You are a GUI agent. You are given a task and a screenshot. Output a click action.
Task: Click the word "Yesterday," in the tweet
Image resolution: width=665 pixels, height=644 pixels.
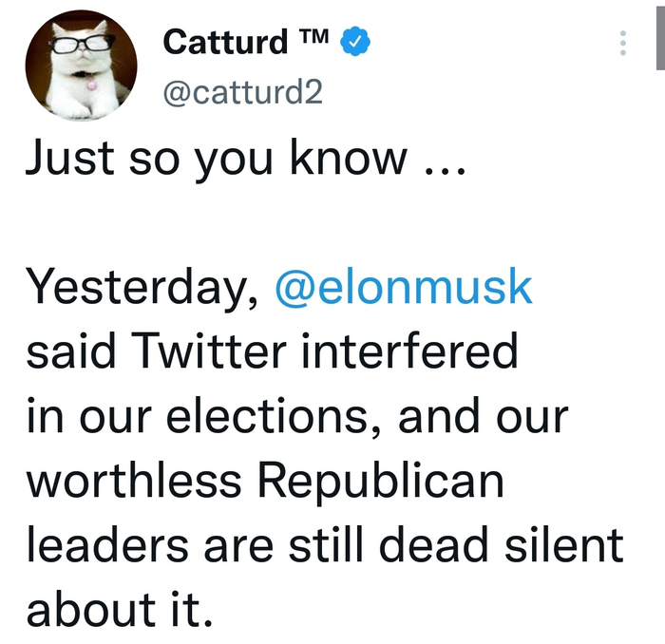(x=142, y=288)
